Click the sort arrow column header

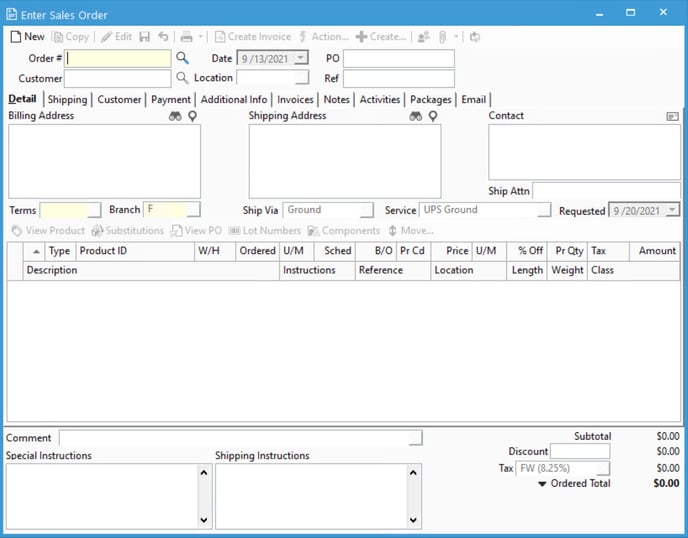pos(36,251)
